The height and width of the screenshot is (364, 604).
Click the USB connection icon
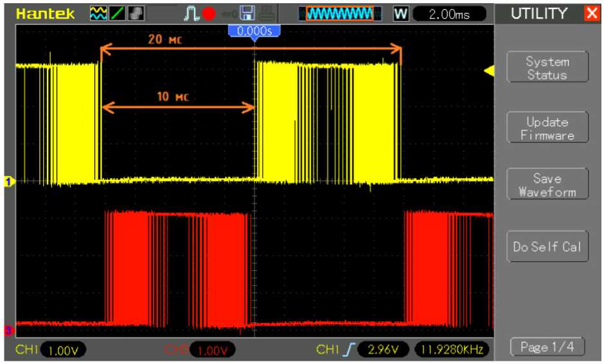228,13
